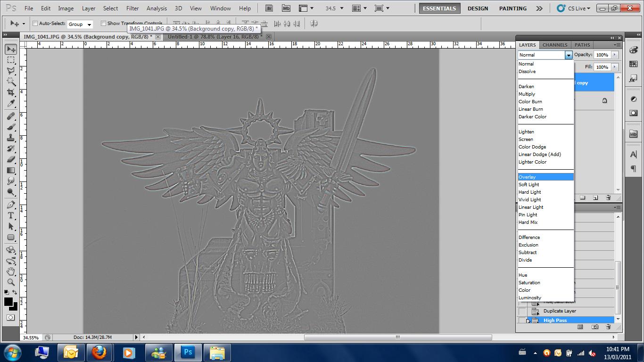The image size is (644, 362).
Task: Select the History Brush tool
Action: click(x=11, y=148)
